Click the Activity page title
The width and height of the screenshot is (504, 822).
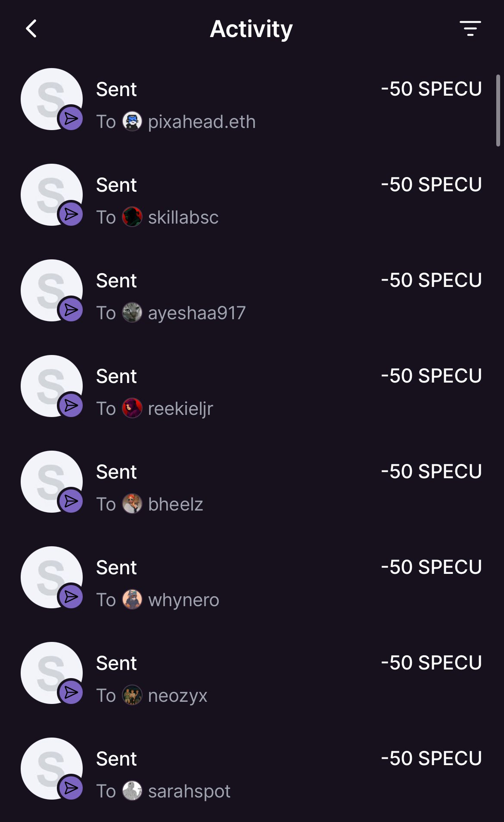[251, 29]
